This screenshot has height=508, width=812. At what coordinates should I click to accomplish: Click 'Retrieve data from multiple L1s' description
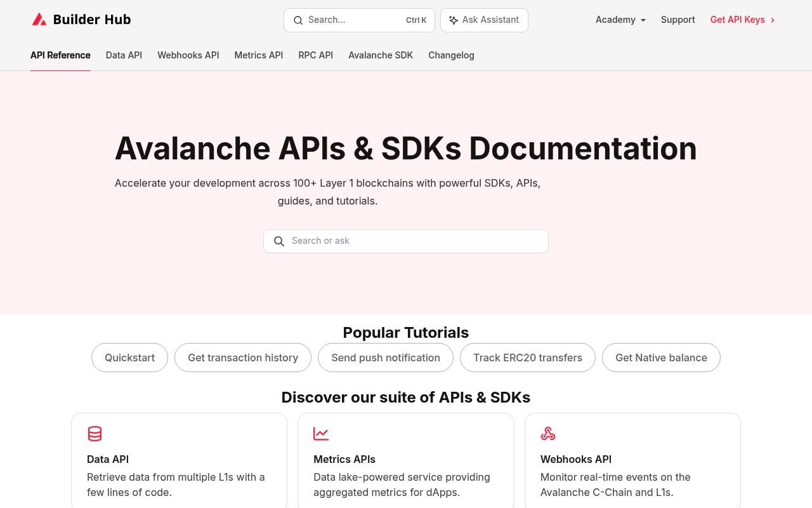[176, 485]
